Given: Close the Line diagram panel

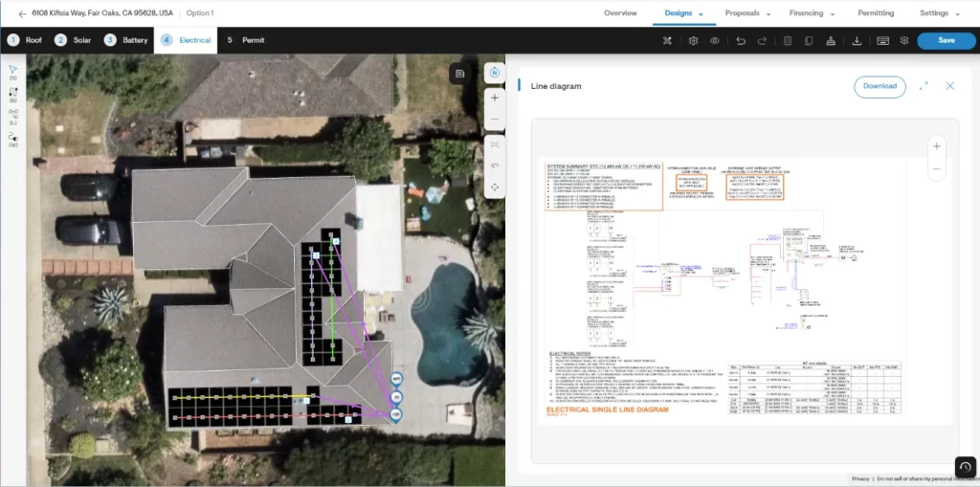Looking at the screenshot, I should pyautogui.click(x=950, y=86).
